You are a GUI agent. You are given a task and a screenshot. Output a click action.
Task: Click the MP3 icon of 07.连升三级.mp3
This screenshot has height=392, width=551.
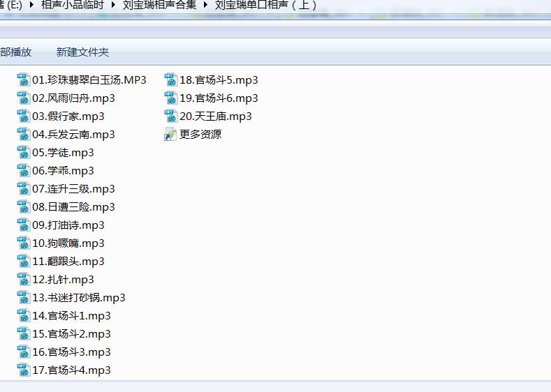24,188
